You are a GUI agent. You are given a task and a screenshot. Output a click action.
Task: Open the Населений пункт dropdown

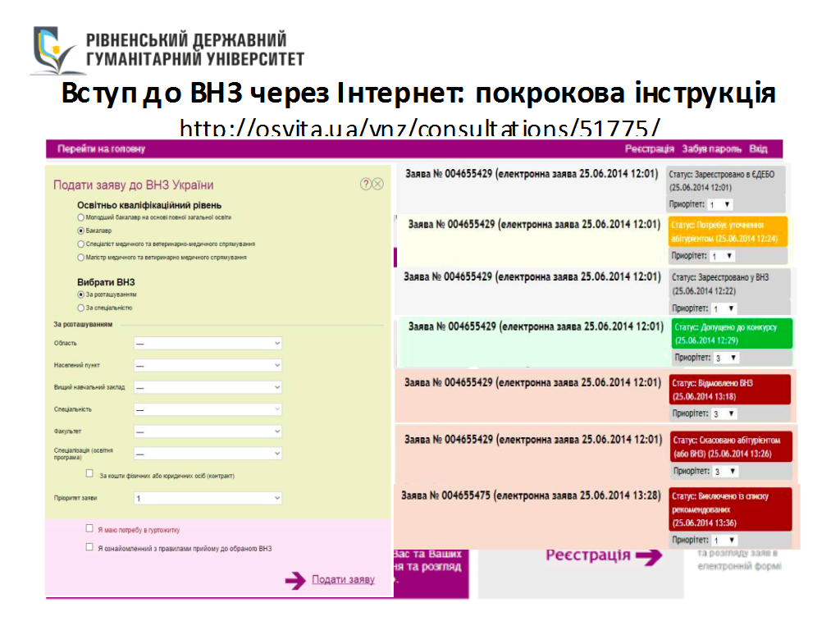point(208,365)
